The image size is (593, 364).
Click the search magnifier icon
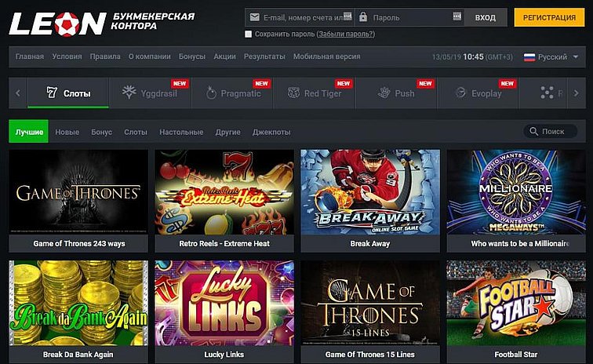(533, 131)
